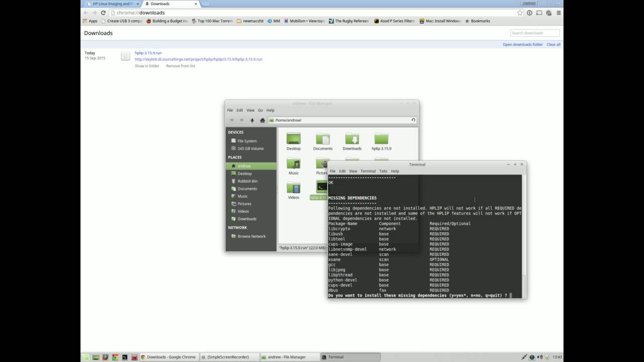The height and width of the screenshot is (362, 644).
Task: Close the Downloads tab in Chrome
Action: [x=196, y=4]
